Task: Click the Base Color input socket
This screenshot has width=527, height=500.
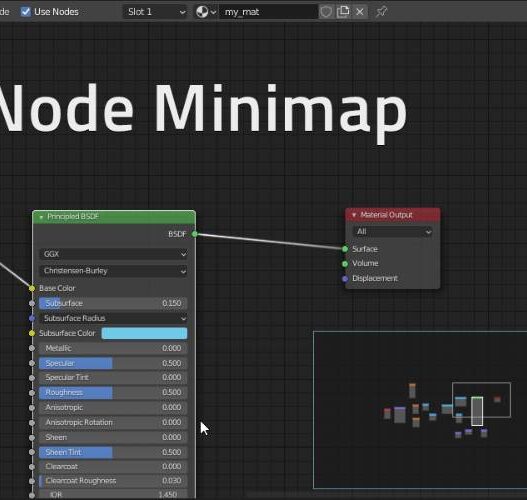Action: [32, 288]
